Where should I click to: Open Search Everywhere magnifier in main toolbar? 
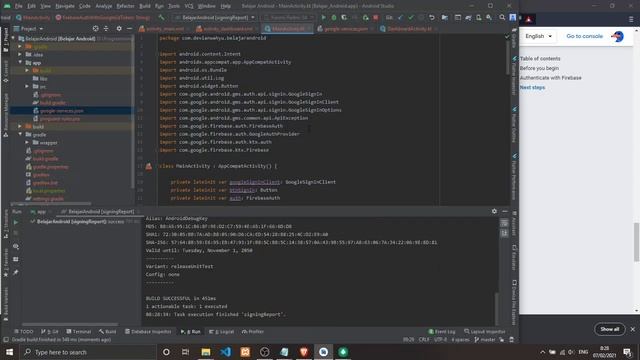pyautogui.click(x=502, y=18)
